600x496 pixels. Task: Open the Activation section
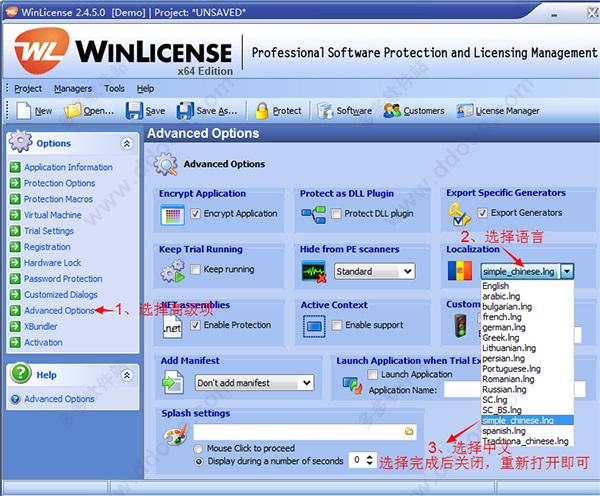(x=43, y=343)
